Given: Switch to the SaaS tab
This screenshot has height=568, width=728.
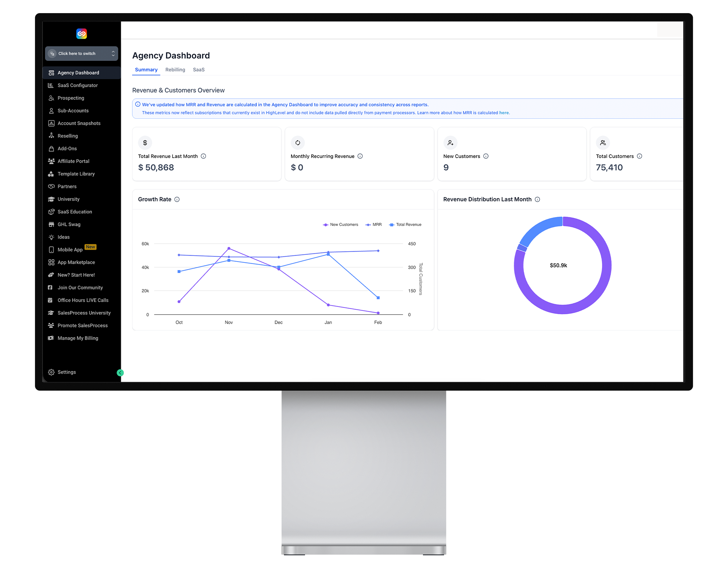Looking at the screenshot, I should (198, 70).
